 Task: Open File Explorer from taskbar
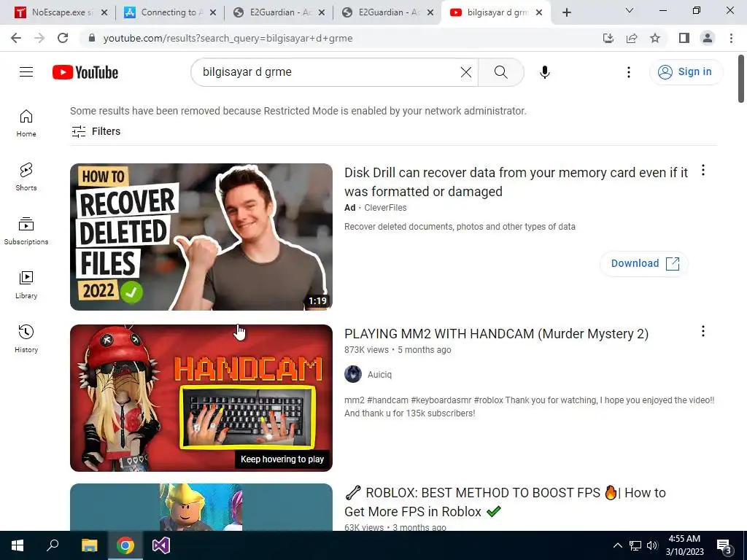point(90,545)
